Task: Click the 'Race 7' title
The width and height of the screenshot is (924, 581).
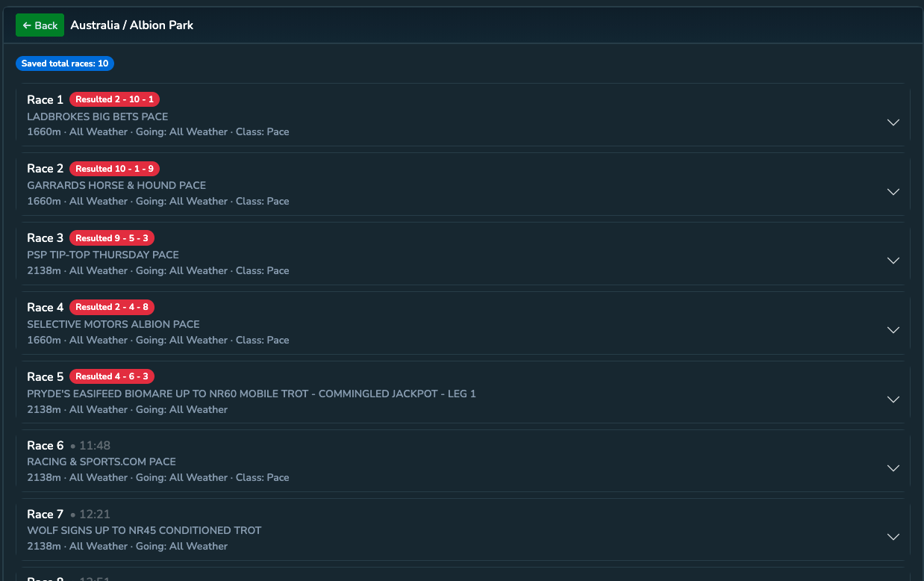Action: coord(46,515)
